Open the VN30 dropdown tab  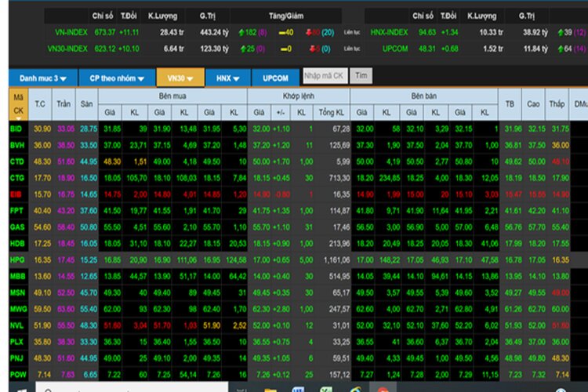tap(180, 78)
